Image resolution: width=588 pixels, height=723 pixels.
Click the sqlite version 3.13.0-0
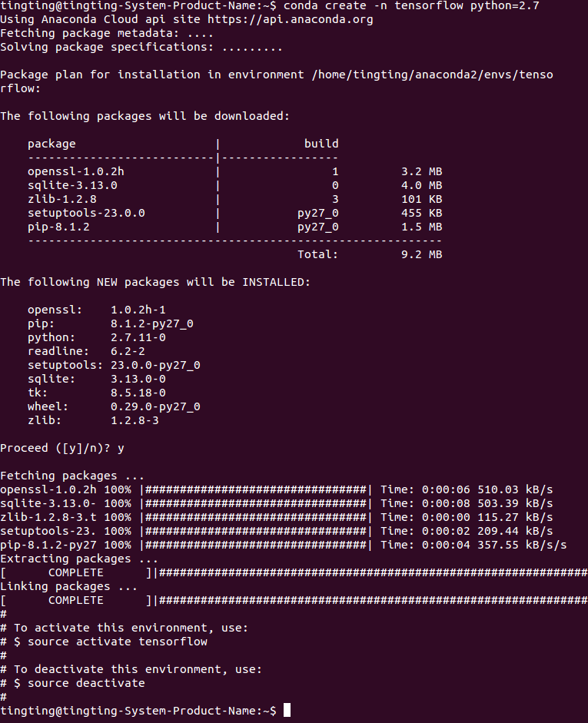pos(138,380)
